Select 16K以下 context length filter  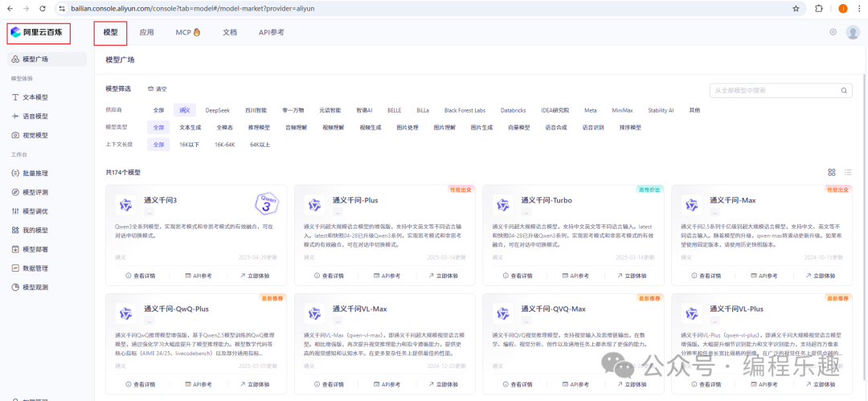coord(190,145)
